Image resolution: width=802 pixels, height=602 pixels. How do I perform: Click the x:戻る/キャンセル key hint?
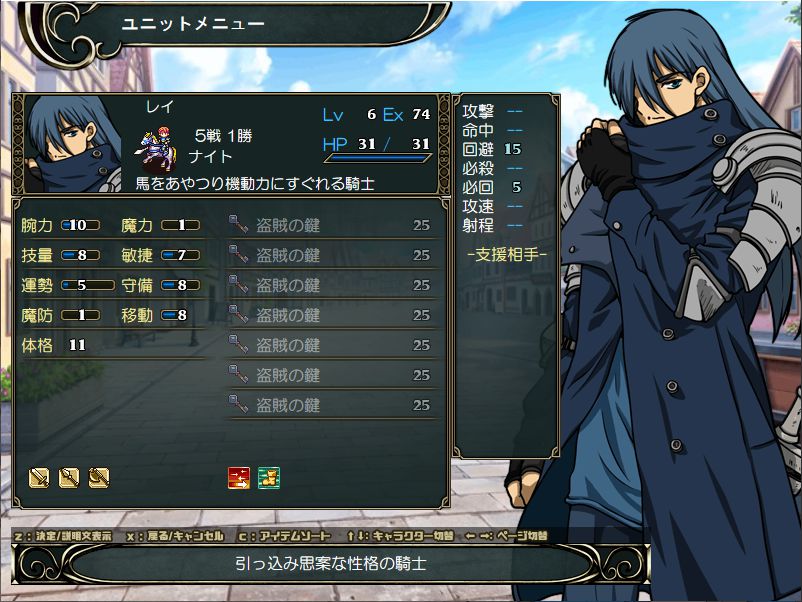click(x=175, y=536)
